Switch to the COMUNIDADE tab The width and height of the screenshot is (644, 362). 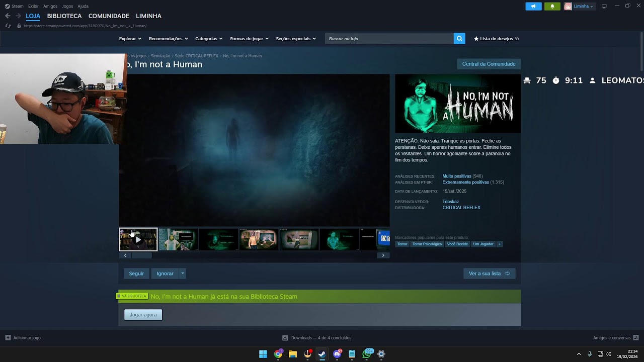point(109,16)
